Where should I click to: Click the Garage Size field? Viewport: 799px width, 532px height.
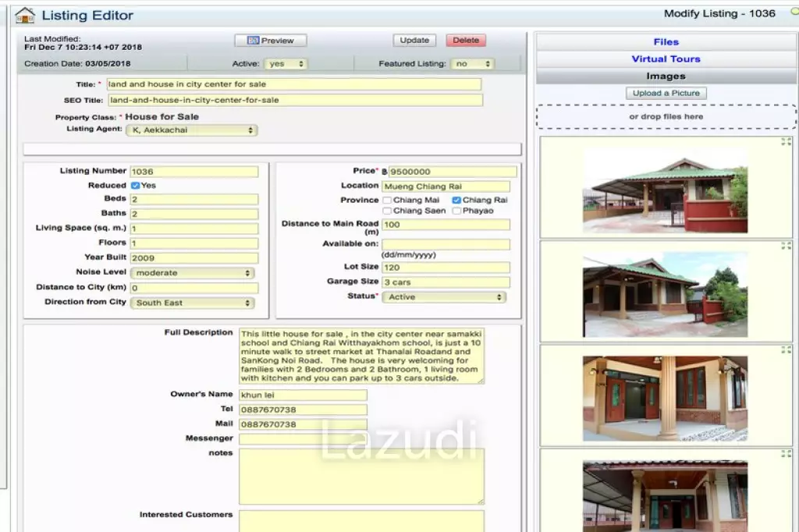point(446,282)
